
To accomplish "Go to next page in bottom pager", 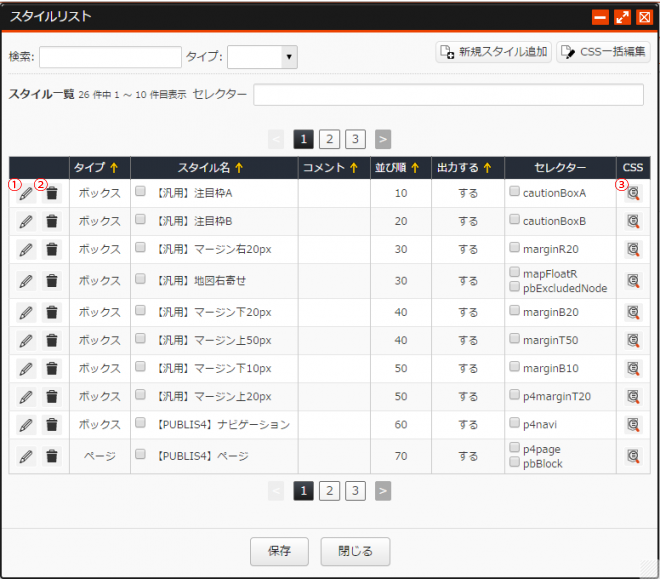I will click(x=383, y=491).
